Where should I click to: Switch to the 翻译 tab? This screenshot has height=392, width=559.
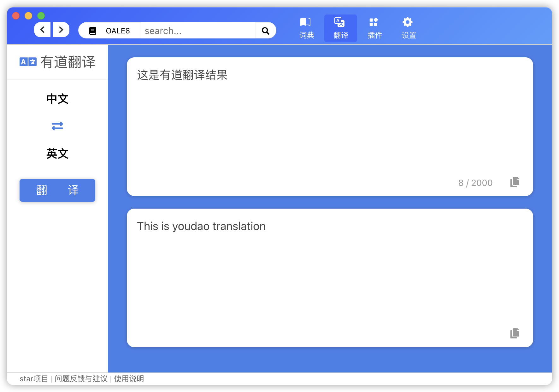tap(340, 28)
